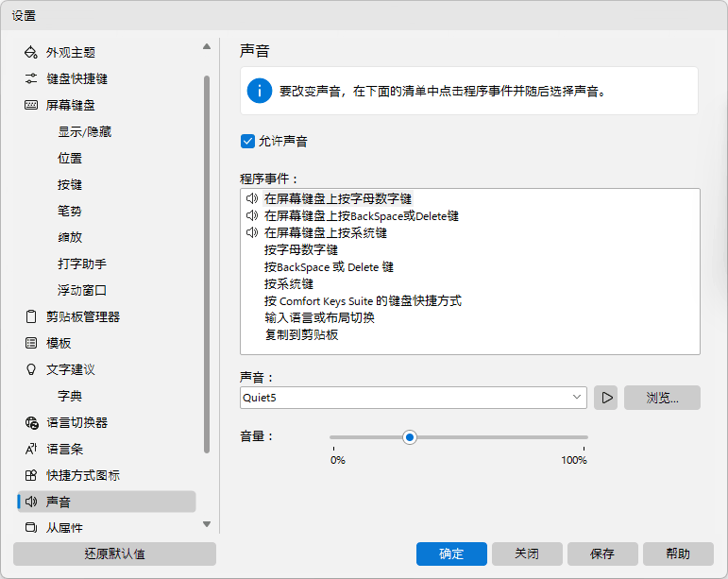728x579 pixels.
Task: Select event 在屏幕键盘上按字母数字键
Action: 338,198
